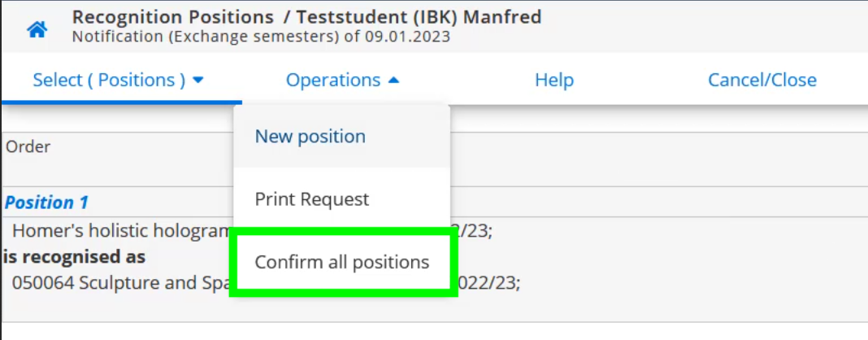Select the Homer's holistic hologram entry text
The height and width of the screenshot is (340, 868).
click(x=120, y=230)
